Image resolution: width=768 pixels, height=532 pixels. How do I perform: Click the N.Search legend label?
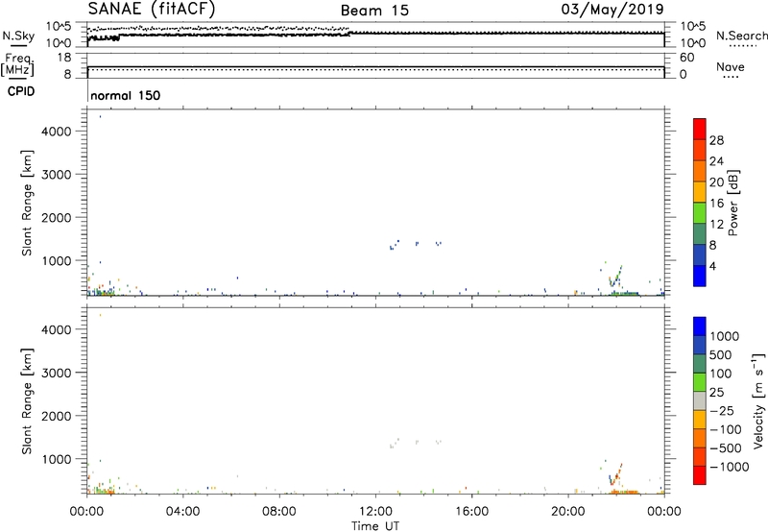coord(742,36)
